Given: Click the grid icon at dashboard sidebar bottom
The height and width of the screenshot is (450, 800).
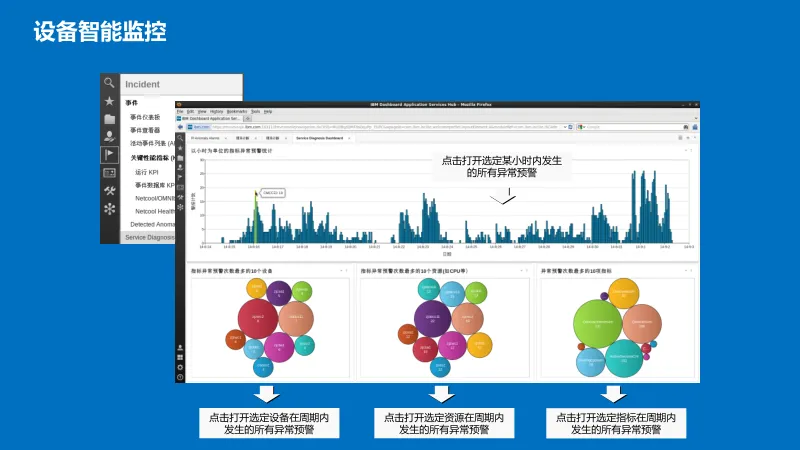Looking at the screenshot, I should [x=180, y=357].
